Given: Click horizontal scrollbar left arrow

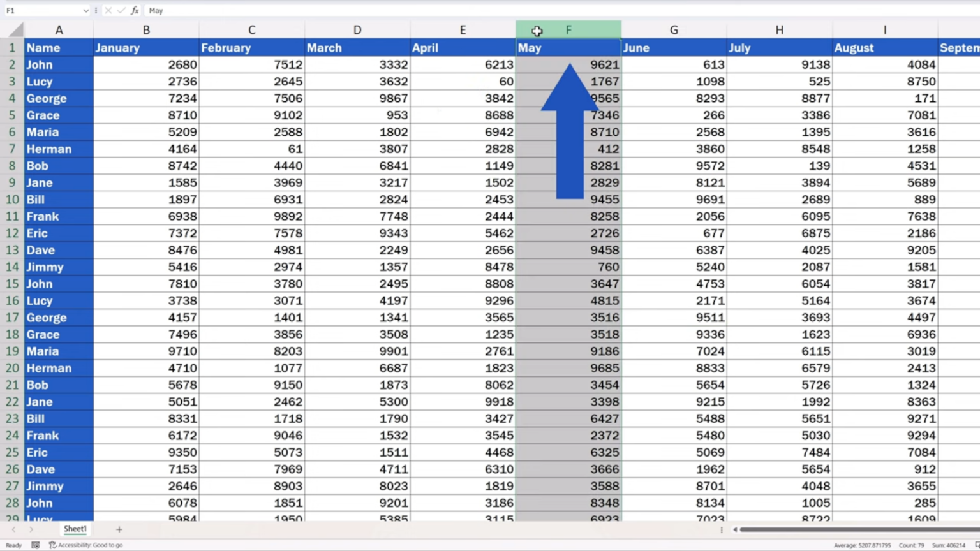Looking at the screenshot, I should coord(735,529).
